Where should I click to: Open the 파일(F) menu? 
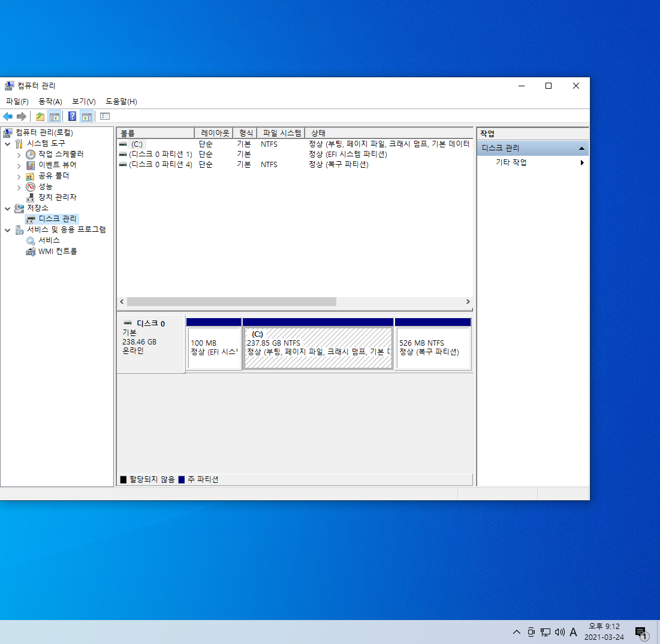[17, 101]
